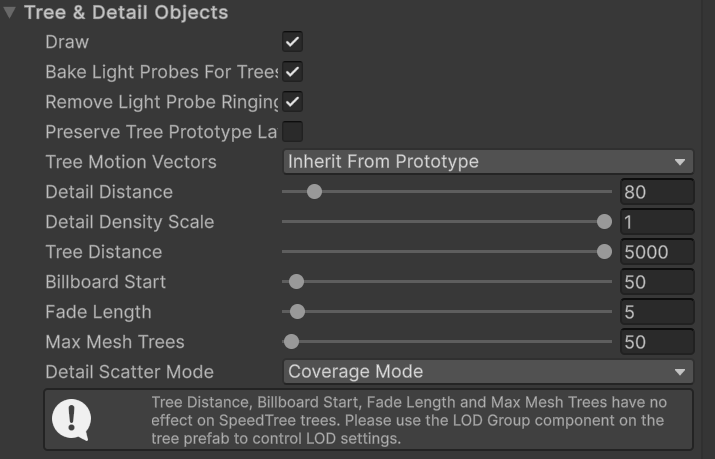Click the Tree Distance slider handle

tap(604, 252)
